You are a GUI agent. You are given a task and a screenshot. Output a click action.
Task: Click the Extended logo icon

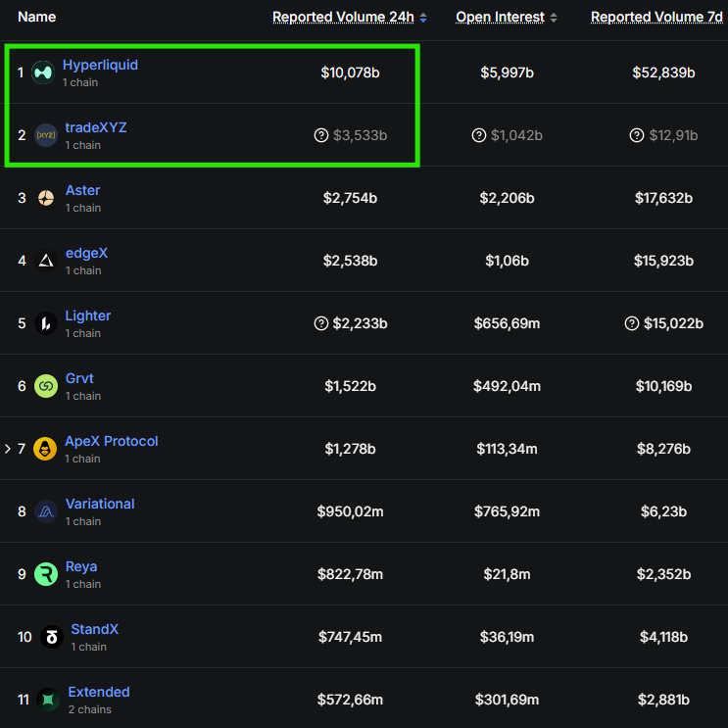click(48, 700)
